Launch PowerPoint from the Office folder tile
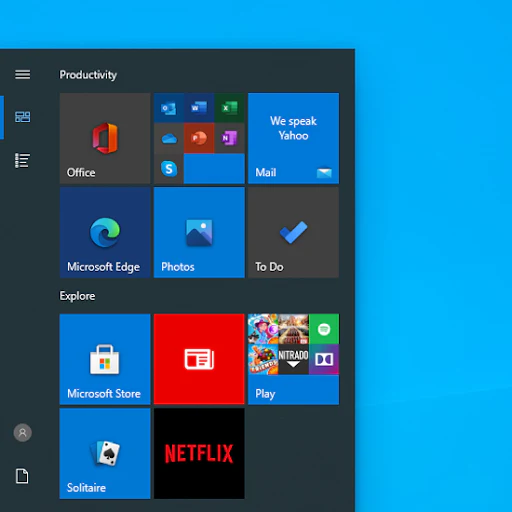 (199, 138)
